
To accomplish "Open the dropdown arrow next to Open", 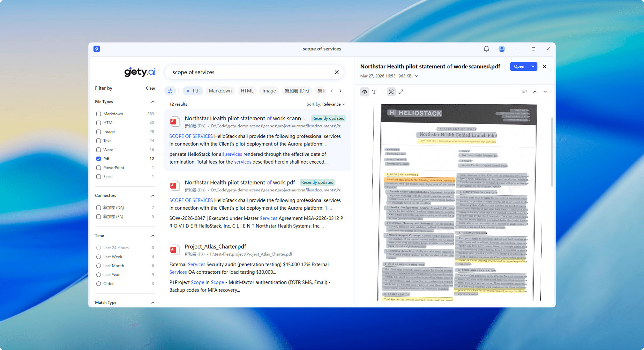I will click(533, 66).
